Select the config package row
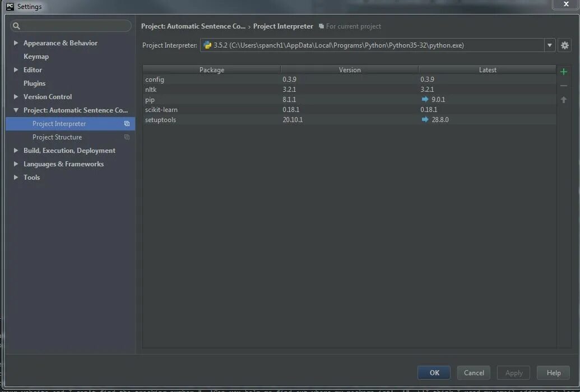 click(x=350, y=79)
